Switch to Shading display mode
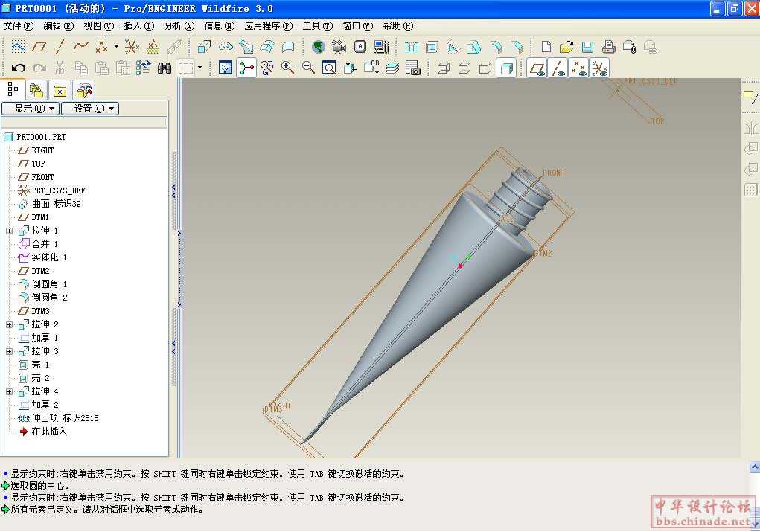The image size is (760, 532). click(x=506, y=68)
